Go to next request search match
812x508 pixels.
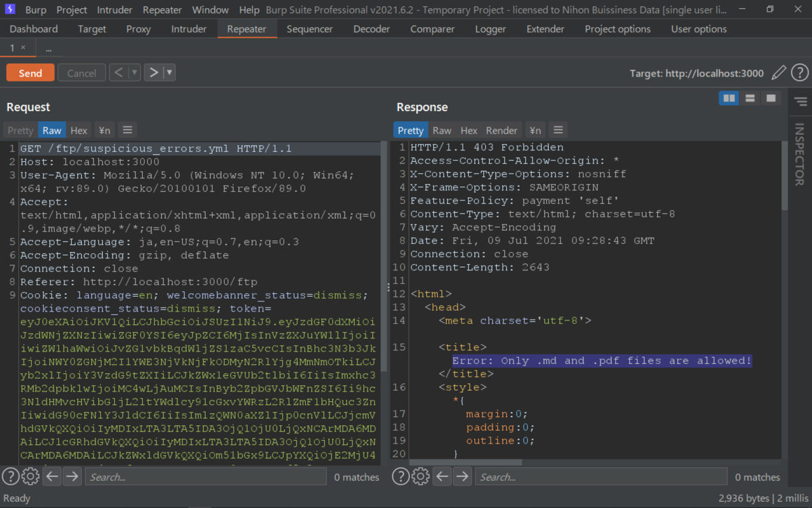click(x=72, y=476)
